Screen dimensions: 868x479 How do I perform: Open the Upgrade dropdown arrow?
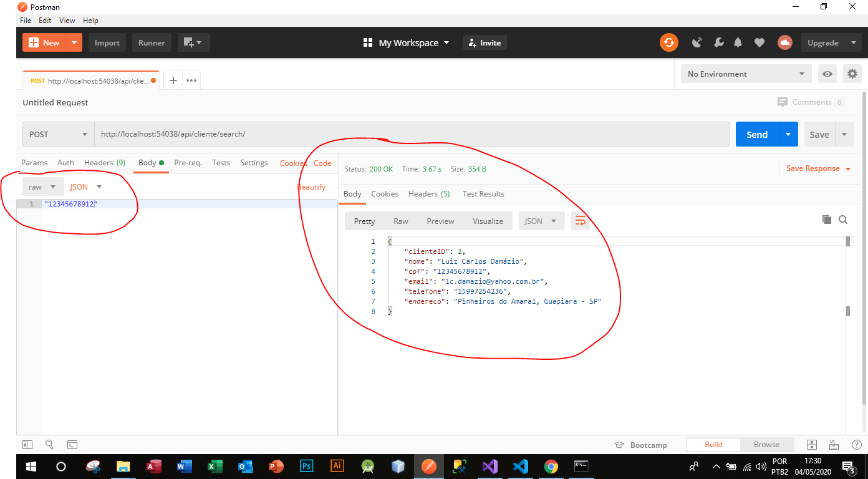(x=854, y=42)
